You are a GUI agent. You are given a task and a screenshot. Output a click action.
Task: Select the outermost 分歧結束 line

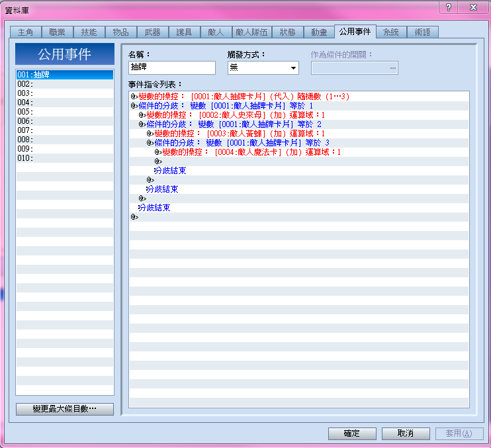(299, 207)
